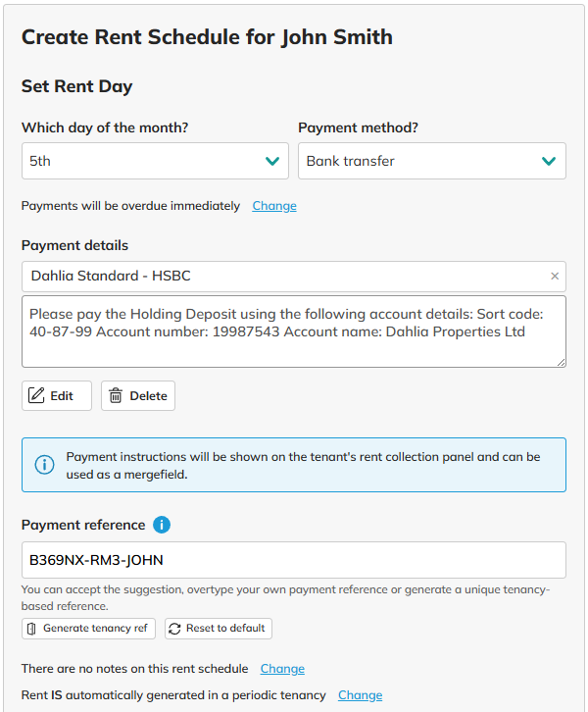Click into the Payment reference field
The height and width of the screenshot is (712, 588).
[294, 560]
